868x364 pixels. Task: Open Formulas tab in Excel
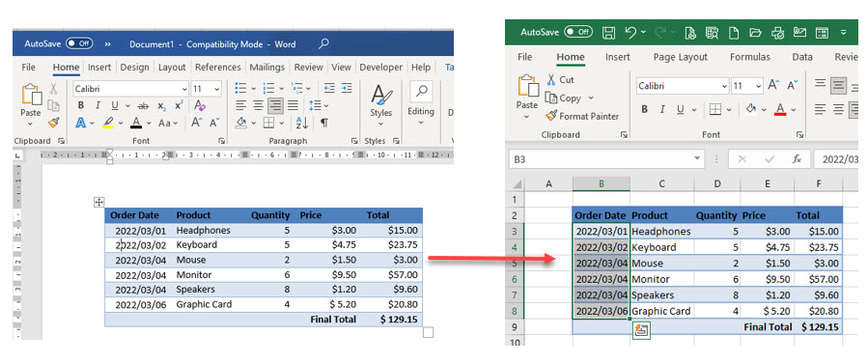tap(749, 57)
